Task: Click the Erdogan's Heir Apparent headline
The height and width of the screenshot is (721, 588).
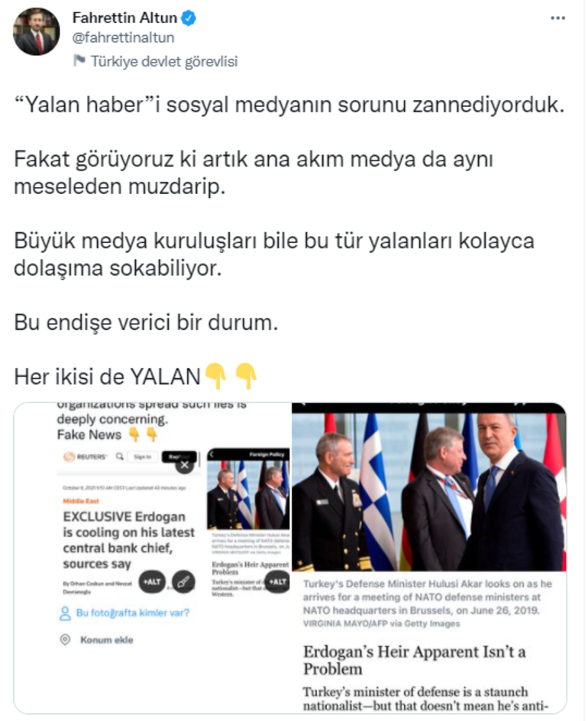Action: click(414, 660)
